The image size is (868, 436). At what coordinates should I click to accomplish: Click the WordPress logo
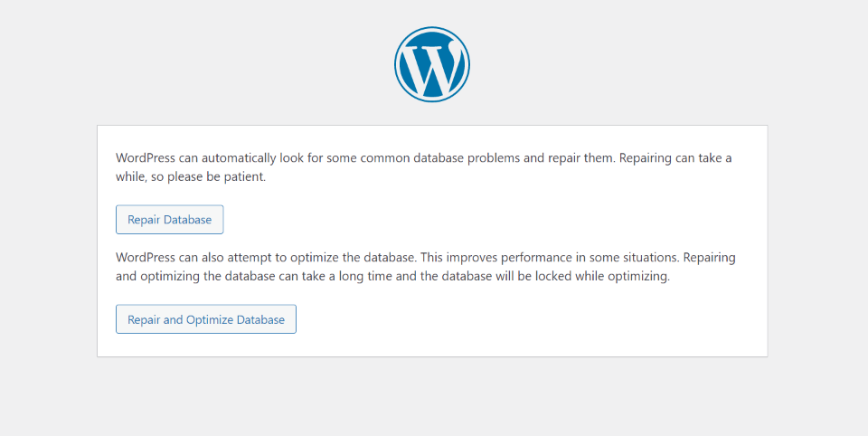(432, 64)
